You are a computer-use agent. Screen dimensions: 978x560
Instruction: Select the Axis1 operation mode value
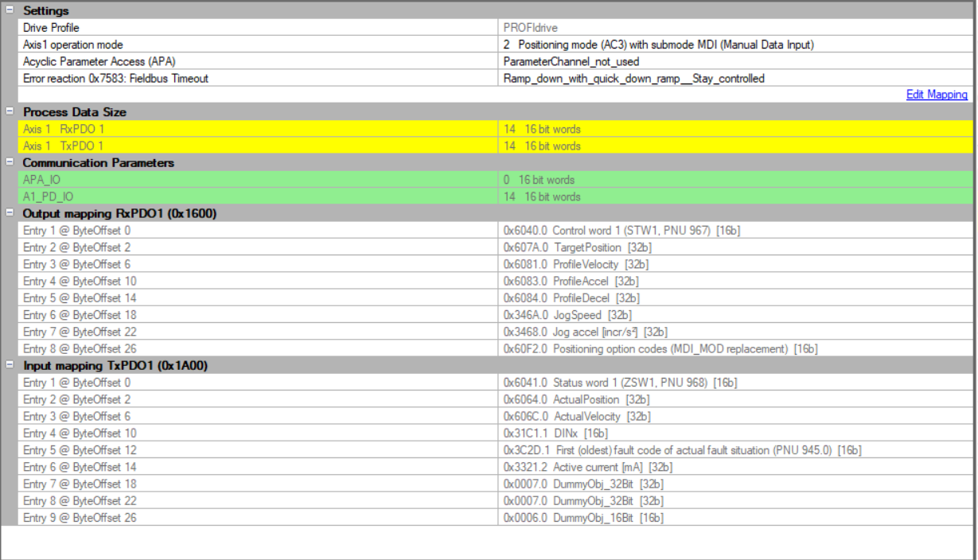point(658,45)
